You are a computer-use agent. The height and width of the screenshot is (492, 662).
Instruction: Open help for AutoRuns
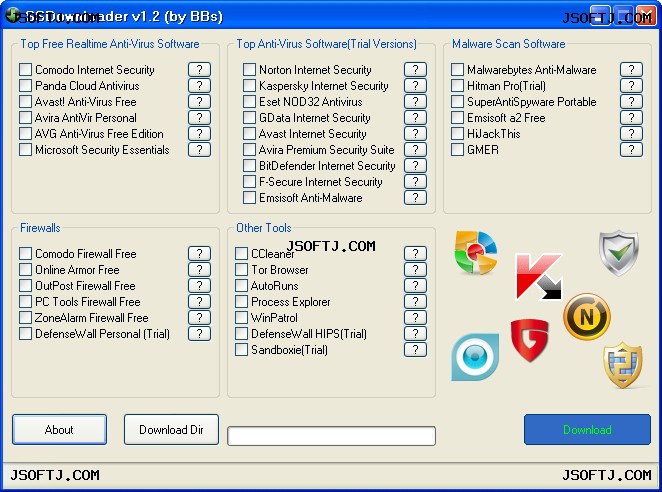pos(415,285)
